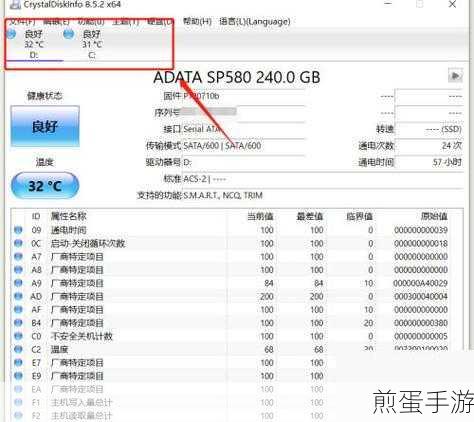Viewport: 474px width, 422px height.
Task: Click the 当前值 column header
Action: [260, 216]
